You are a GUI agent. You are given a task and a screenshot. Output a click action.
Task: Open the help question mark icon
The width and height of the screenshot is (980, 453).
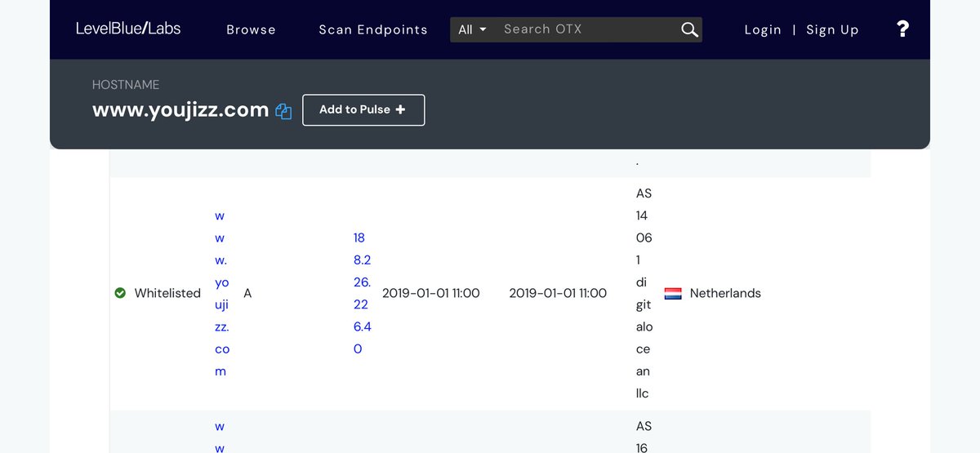902,29
